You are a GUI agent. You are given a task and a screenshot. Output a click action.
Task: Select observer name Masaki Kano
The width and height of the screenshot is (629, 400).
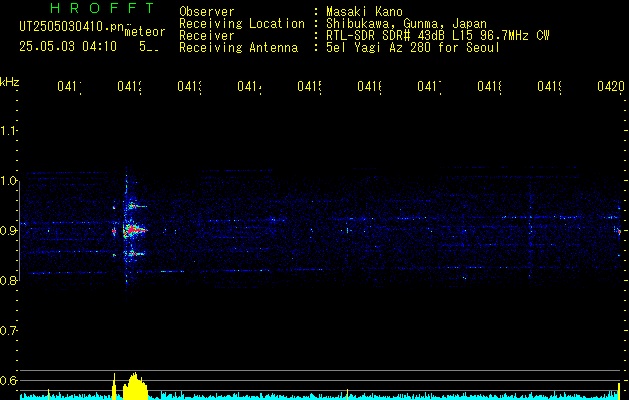tap(364, 11)
